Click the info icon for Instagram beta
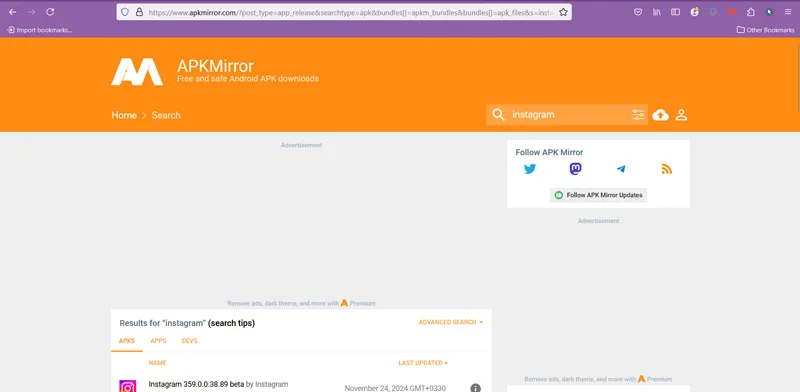The image size is (800, 392). pyautogui.click(x=476, y=388)
